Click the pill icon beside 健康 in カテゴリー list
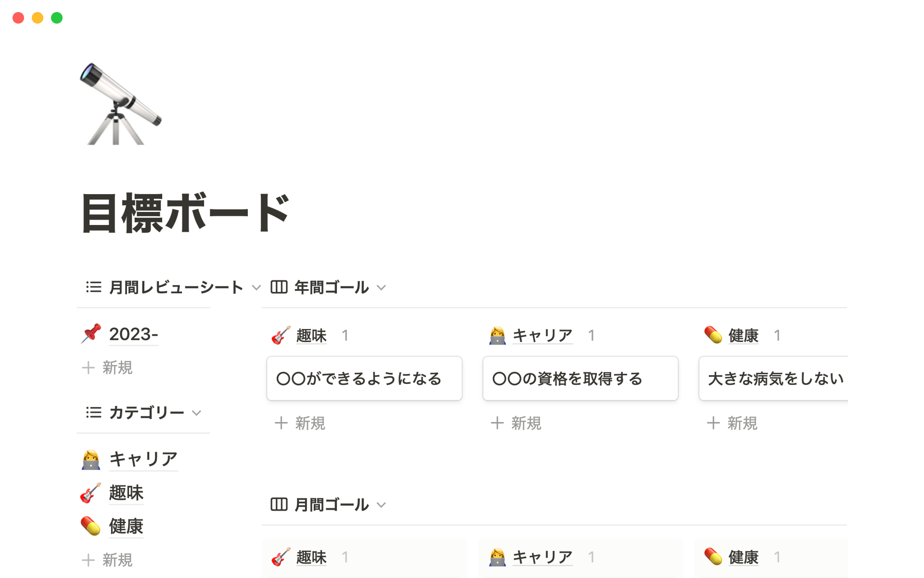The height and width of the screenshot is (578, 924). click(x=91, y=526)
